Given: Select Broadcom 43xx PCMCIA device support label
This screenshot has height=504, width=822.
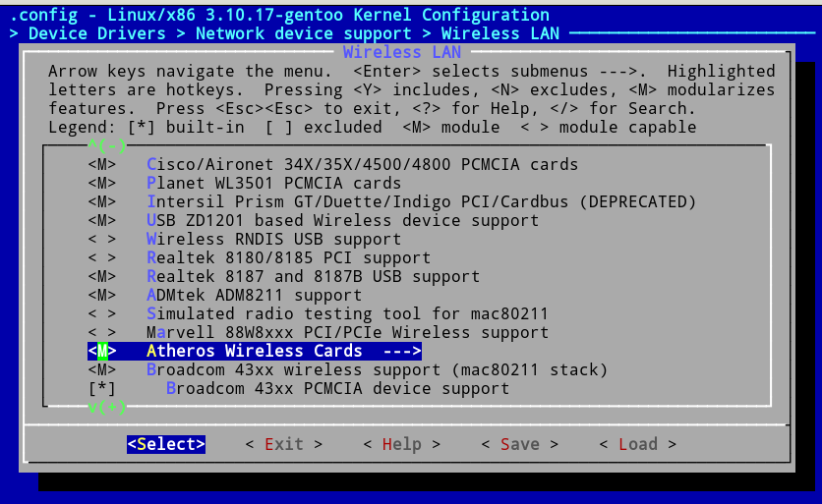Looking at the screenshot, I should coord(337,389).
